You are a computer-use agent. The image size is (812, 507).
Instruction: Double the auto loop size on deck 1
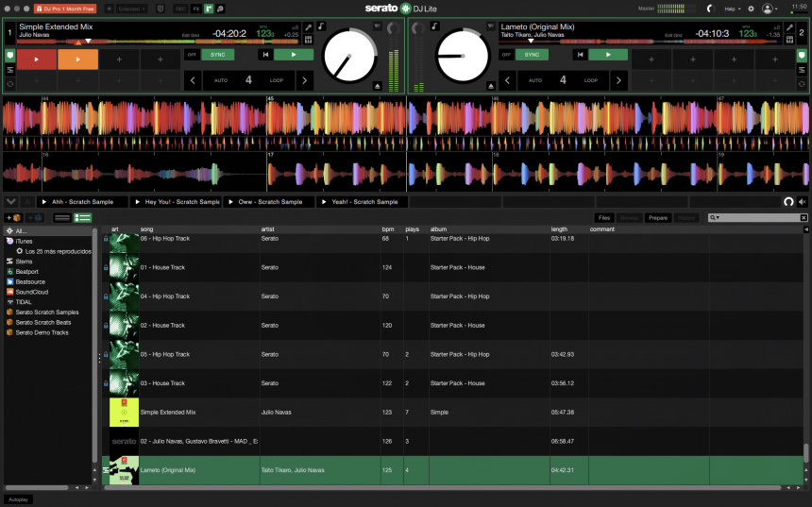click(x=304, y=80)
